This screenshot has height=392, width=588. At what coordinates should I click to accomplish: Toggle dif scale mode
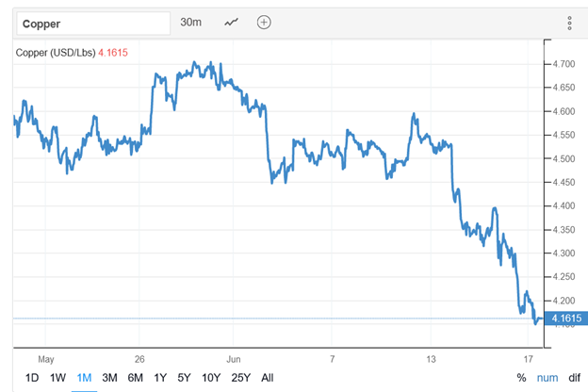[573, 378]
